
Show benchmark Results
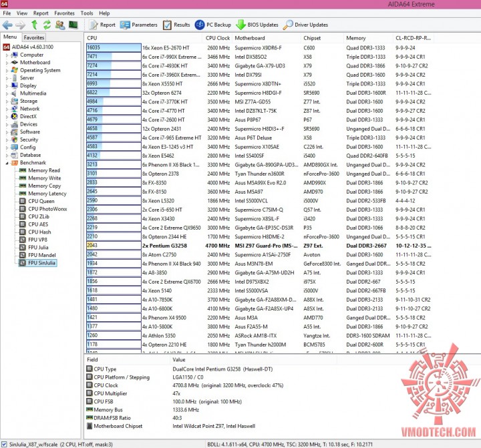point(176,25)
